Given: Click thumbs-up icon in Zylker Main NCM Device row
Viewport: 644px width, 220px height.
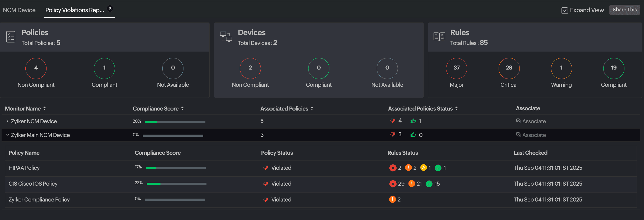Looking at the screenshot, I should tap(413, 135).
